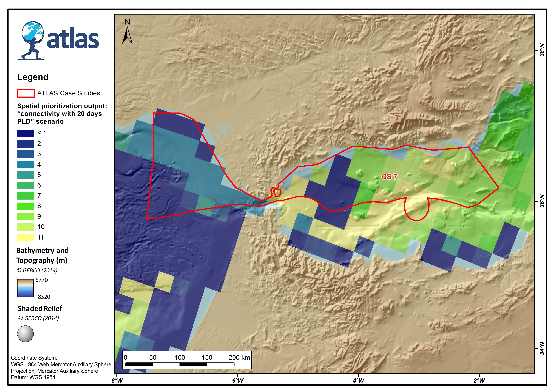Select the legend swatch labeled 7
The image size is (554, 392).
point(26,196)
